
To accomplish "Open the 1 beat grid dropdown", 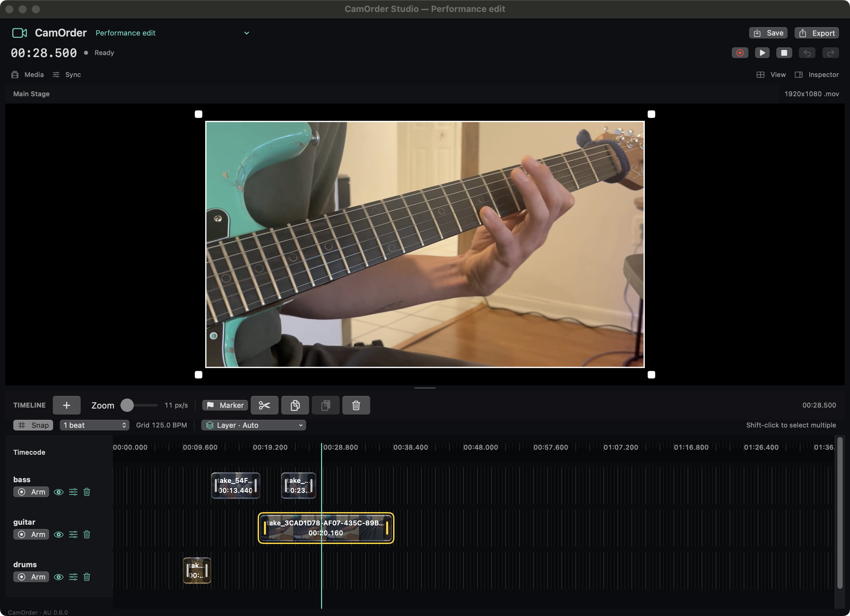I will [x=94, y=425].
